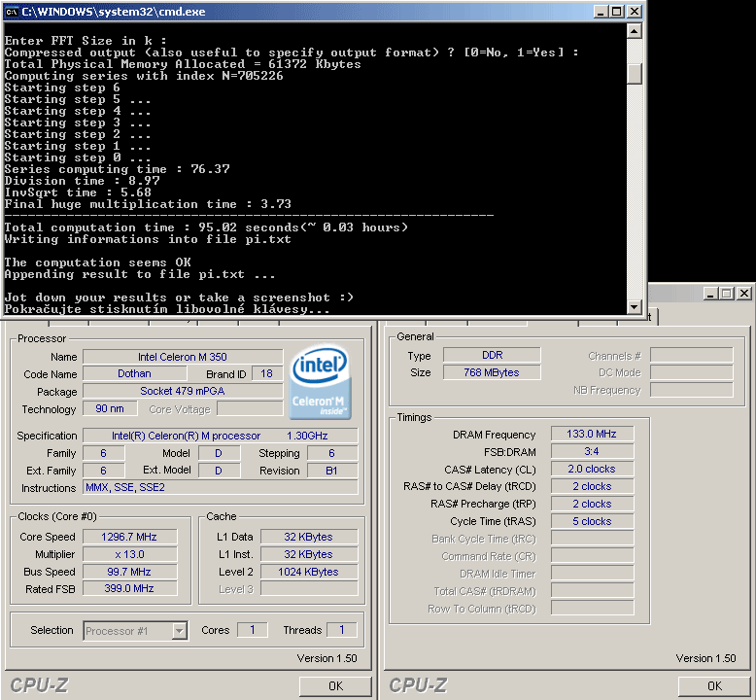Screen dimensions: 756x700
Task: Click the Revision value B1
Action: [332, 471]
